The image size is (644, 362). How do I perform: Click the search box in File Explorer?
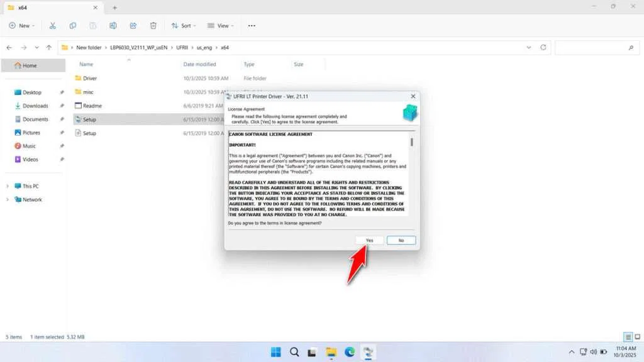point(594,48)
